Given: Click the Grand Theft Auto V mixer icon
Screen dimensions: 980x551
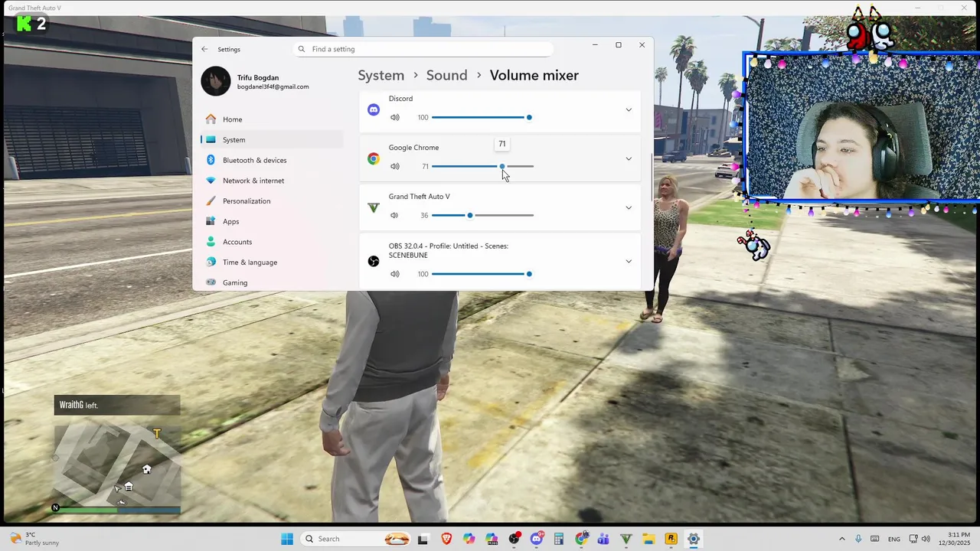Looking at the screenshot, I should [x=374, y=208].
